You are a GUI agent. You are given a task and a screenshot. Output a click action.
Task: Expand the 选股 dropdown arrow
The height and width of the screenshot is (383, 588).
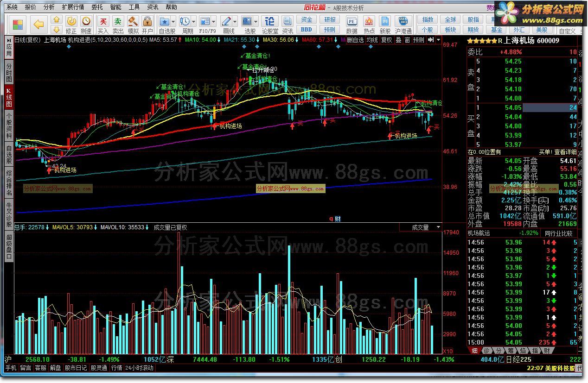[256, 22]
